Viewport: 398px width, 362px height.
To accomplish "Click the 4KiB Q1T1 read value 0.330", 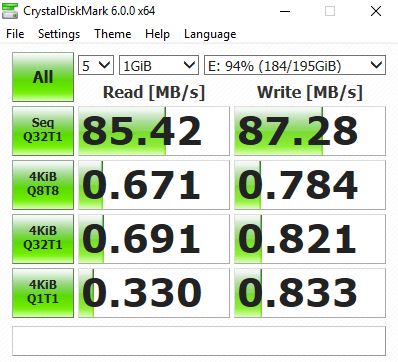I will 154,293.
